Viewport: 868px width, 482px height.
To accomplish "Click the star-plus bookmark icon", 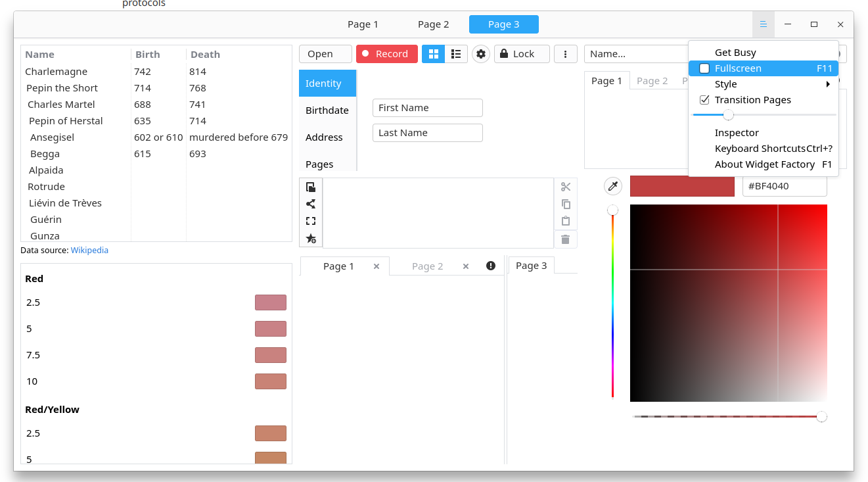I will pyautogui.click(x=311, y=238).
